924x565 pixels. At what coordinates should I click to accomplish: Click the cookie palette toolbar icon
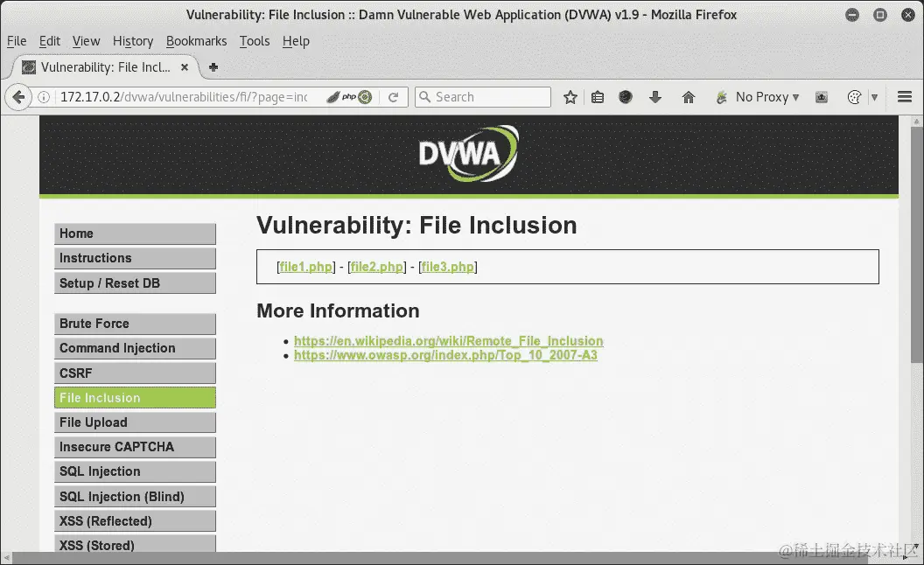click(854, 97)
